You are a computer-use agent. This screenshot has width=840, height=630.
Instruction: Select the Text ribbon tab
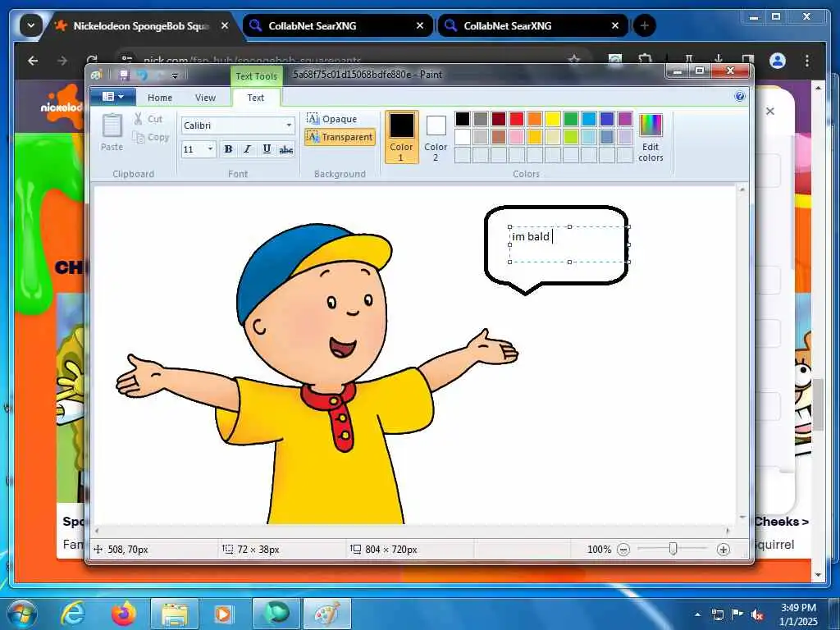[256, 98]
